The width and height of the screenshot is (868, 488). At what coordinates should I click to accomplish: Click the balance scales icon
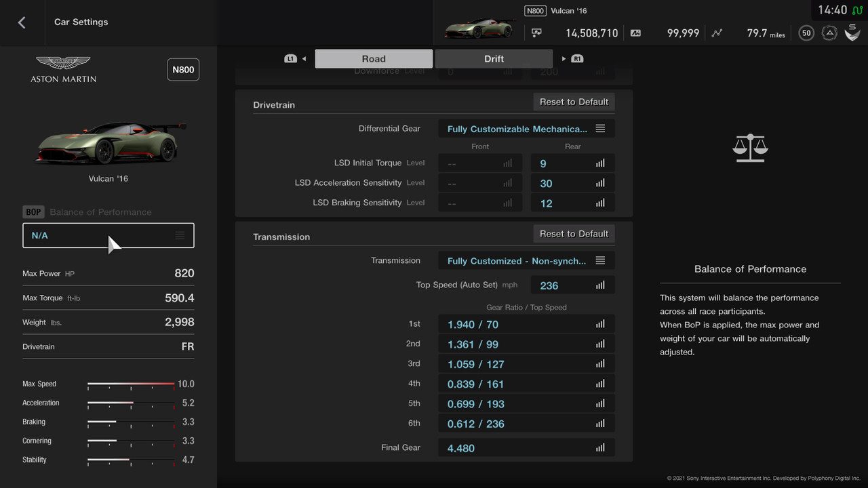coord(750,148)
